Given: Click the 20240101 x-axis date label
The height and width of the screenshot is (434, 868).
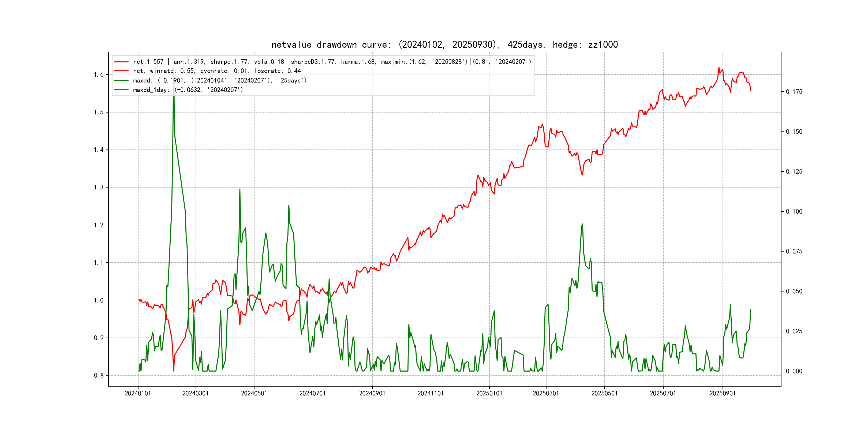Looking at the screenshot, I should [x=138, y=394].
